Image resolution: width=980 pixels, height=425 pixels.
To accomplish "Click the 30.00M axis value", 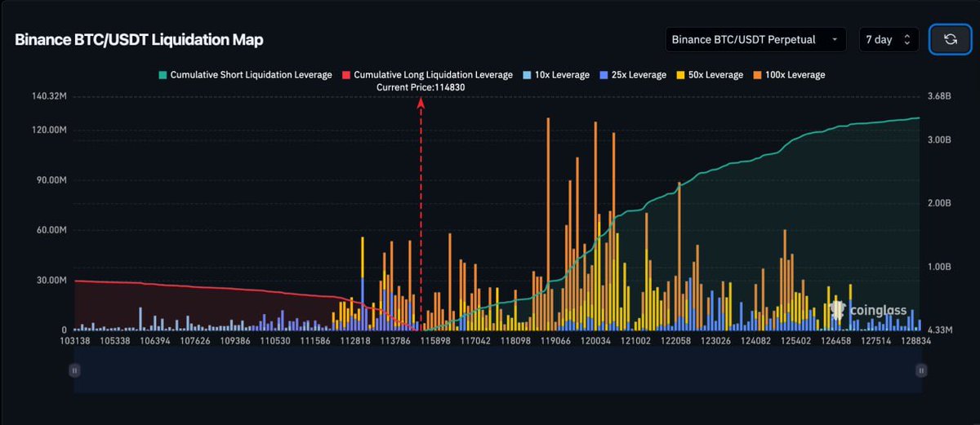I will (x=50, y=280).
